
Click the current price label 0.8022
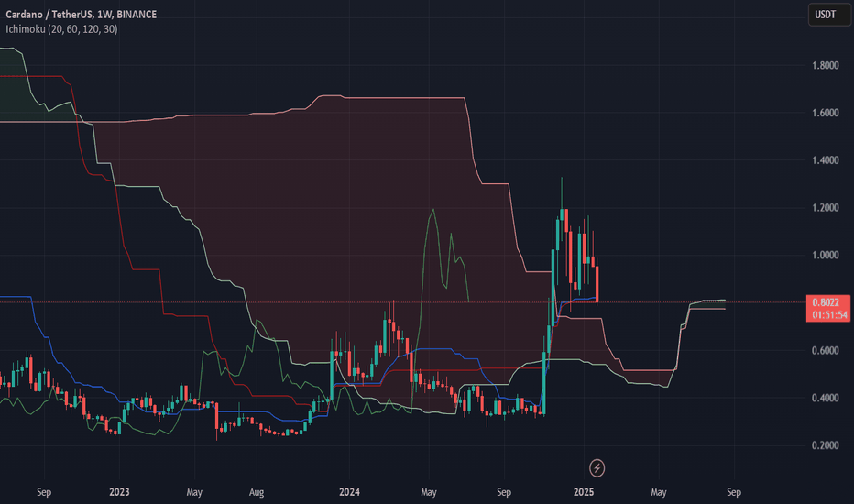826,302
